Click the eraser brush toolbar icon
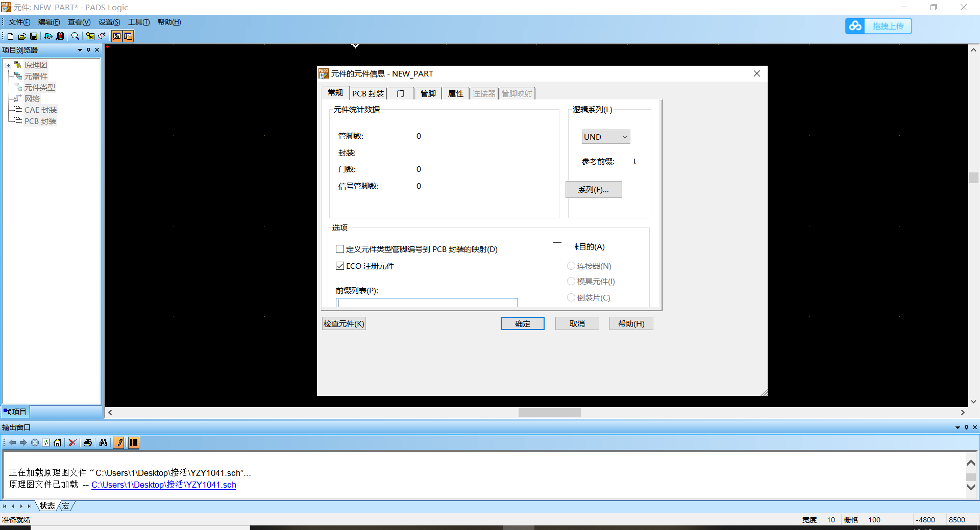980x530 pixels. pos(102,36)
